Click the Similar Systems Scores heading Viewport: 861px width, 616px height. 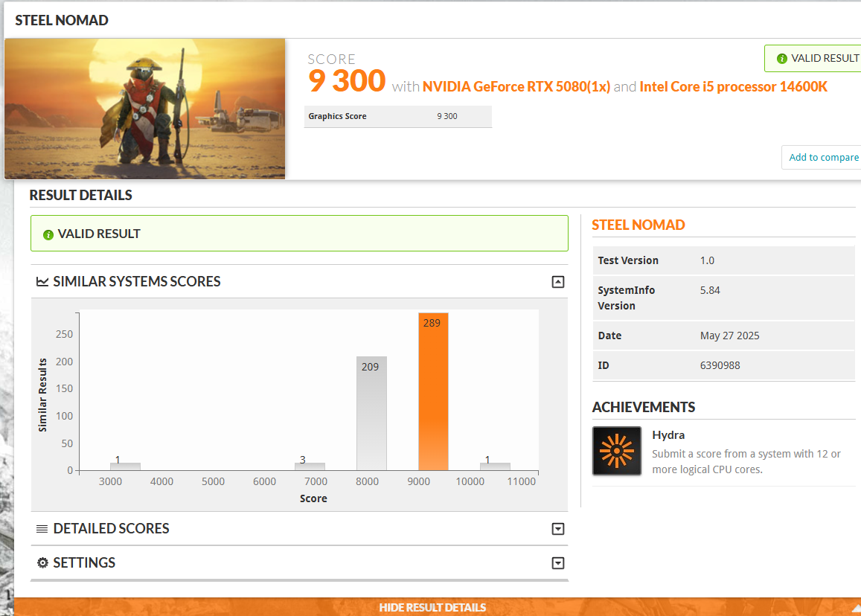coord(137,282)
